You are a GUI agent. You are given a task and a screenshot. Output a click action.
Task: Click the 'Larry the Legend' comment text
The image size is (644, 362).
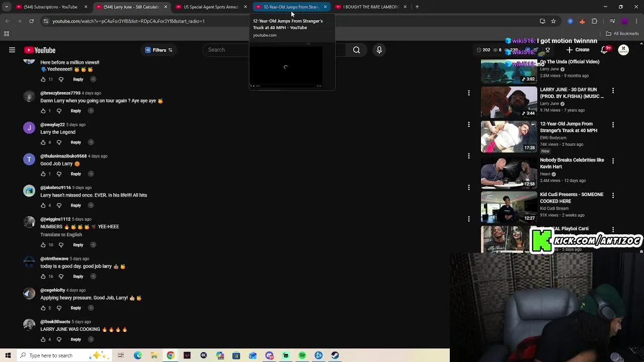tap(58, 132)
